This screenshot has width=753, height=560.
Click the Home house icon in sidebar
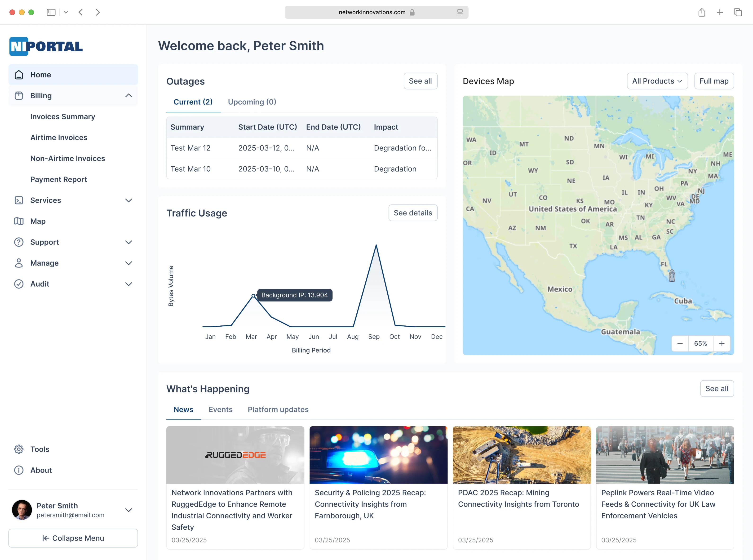coord(19,75)
